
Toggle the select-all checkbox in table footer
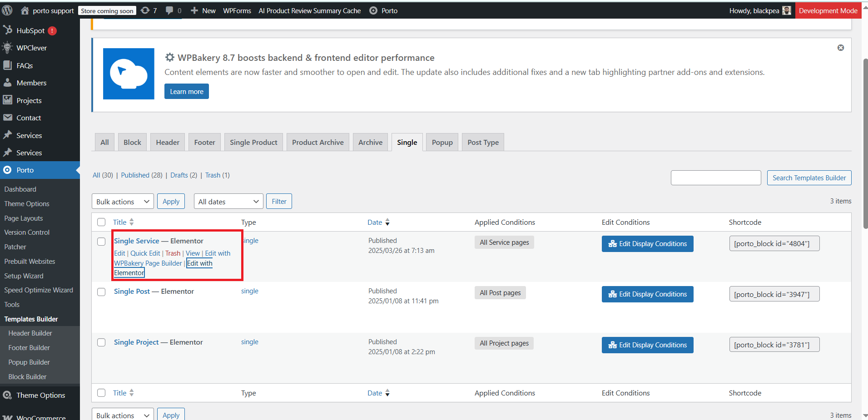click(x=101, y=393)
